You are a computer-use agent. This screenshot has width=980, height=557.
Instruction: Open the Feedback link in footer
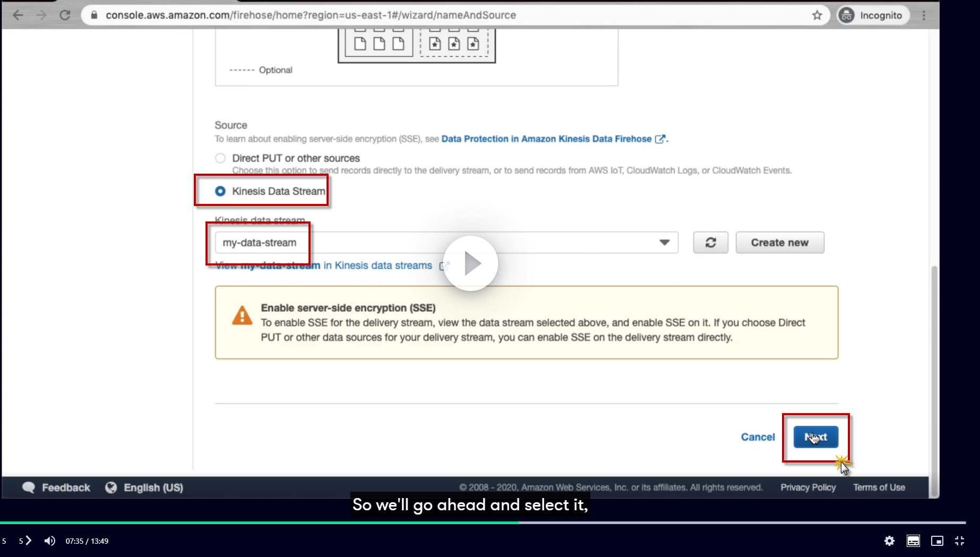[x=66, y=487]
